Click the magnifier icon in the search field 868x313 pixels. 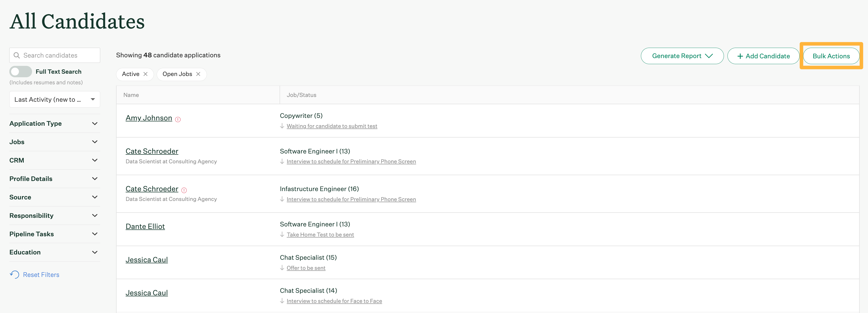point(17,55)
